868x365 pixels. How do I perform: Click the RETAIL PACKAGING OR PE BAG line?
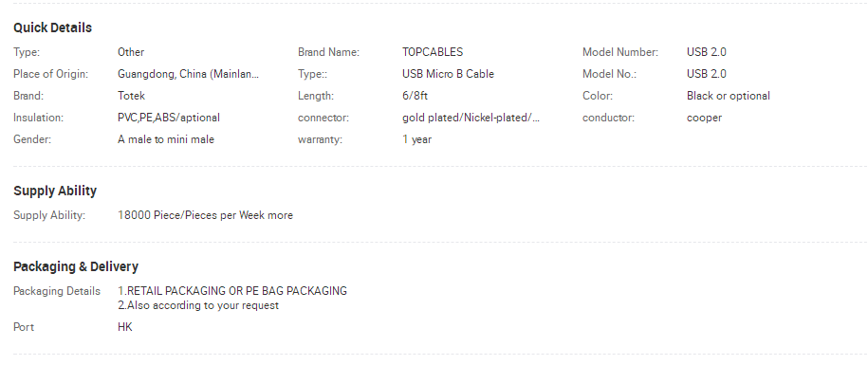click(x=232, y=291)
